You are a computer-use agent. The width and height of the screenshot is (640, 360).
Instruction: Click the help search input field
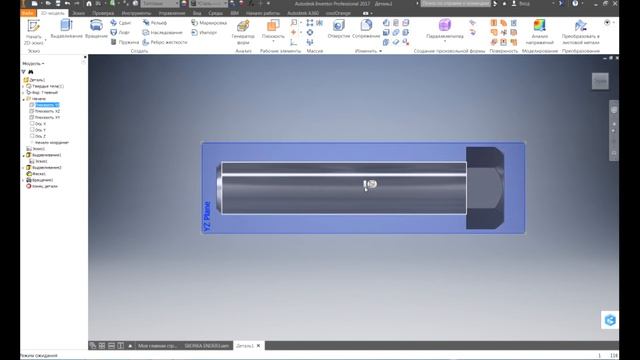click(456, 3)
